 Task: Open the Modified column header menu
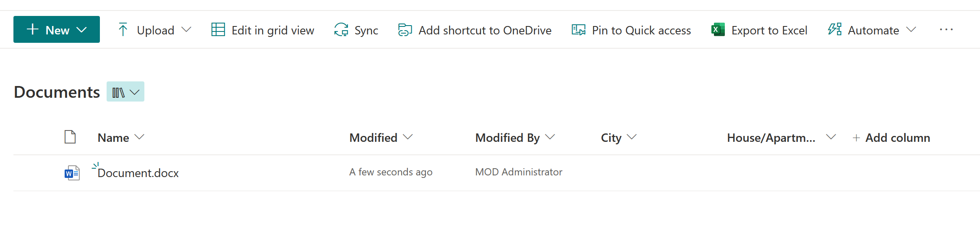[x=381, y=138]
